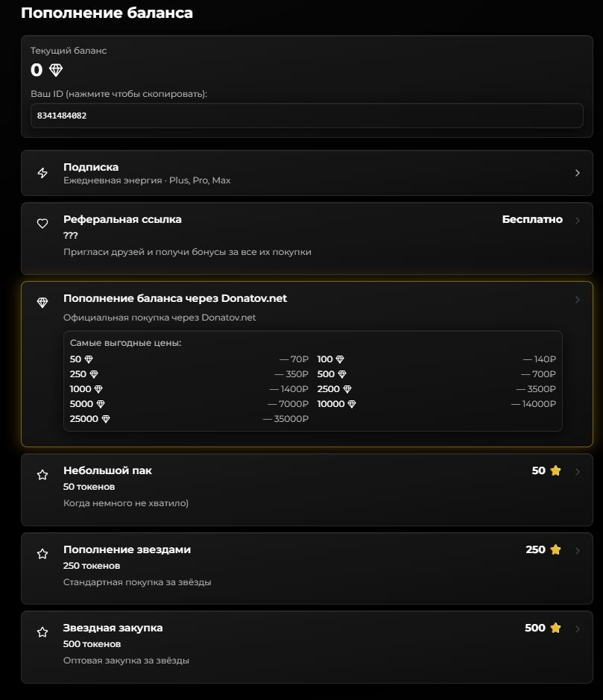Open the chevron on Реферальная ссылка row
603x700 pixels.
tap(578, 220)
